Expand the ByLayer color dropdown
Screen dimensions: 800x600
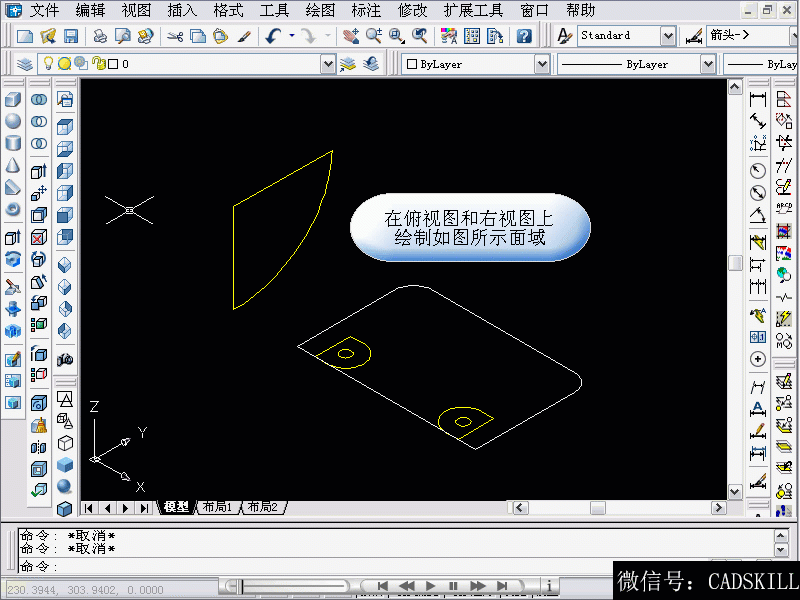pos(541,64)
